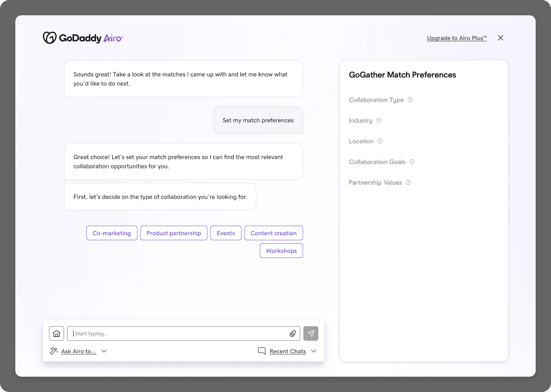Pick the Workshops option
Viewport: 551px width, 392px height.
tap(281, 251)
